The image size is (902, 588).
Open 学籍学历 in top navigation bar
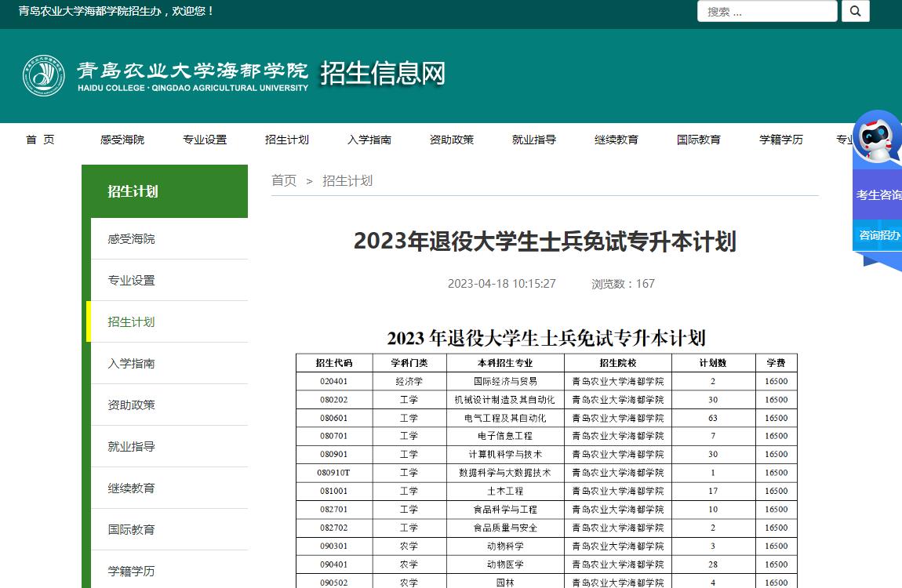click(x=780, y=140)
